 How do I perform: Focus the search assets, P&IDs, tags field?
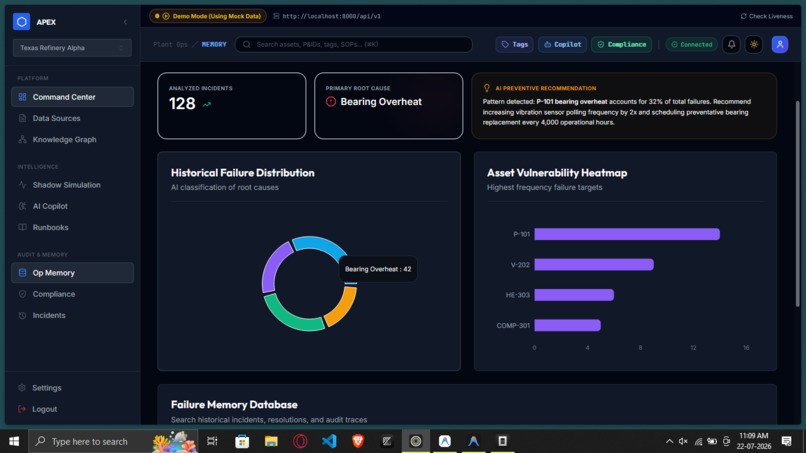[x=354, y=44]
